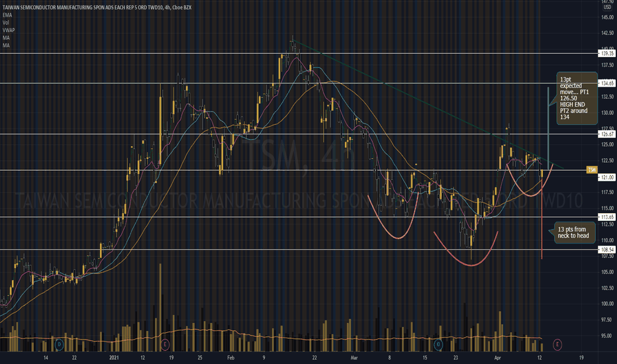
Task: Click the 23 date label on the time axis
Action: pos(455,357)
